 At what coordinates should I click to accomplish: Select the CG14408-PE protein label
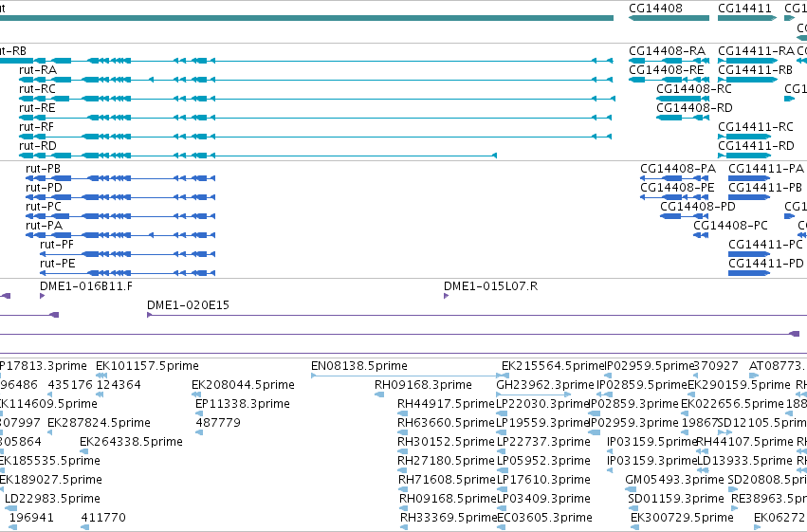(x=677, y=188)
